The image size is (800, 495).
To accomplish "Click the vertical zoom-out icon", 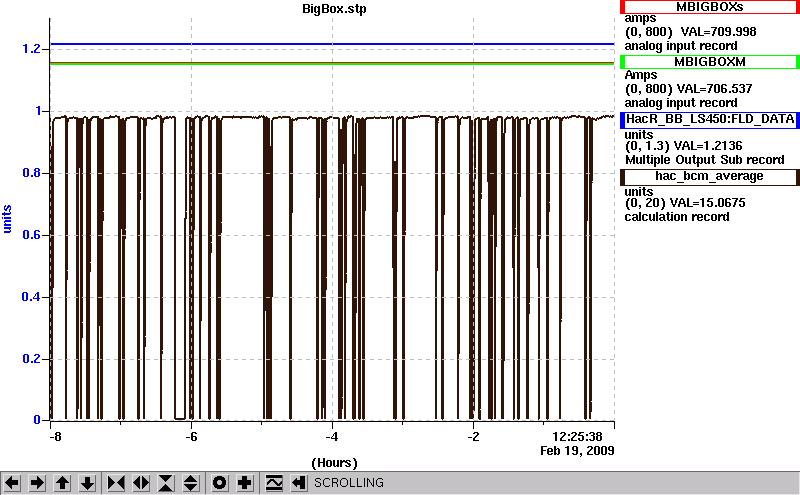I will coord(191,483).
